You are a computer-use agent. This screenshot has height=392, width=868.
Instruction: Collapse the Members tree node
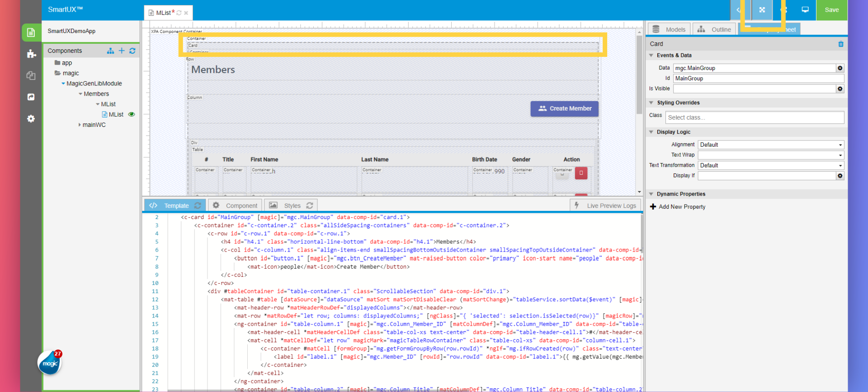(x=80, y=94)
